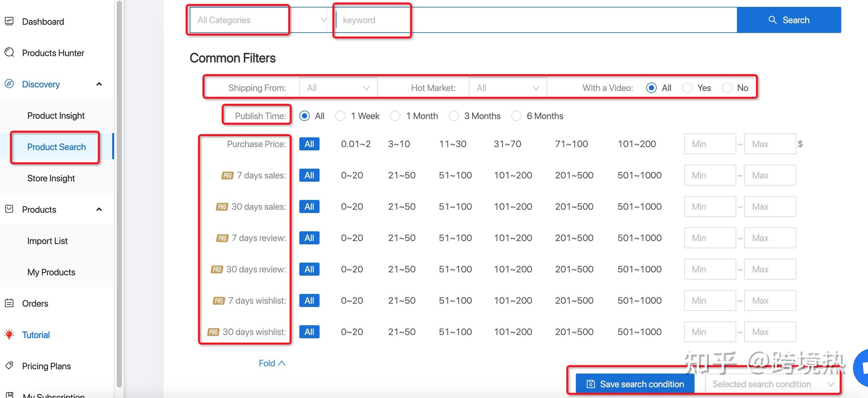Image resolution: width=868 pixels, height=398 pixels.
Task: Click the Pricing Plans tag icon
Action: click(9, 366)
